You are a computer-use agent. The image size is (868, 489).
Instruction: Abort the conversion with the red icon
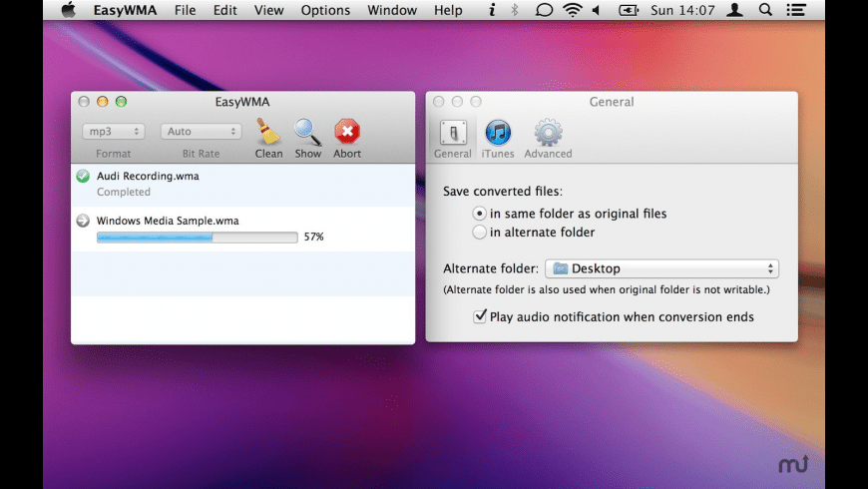[347, 132]
